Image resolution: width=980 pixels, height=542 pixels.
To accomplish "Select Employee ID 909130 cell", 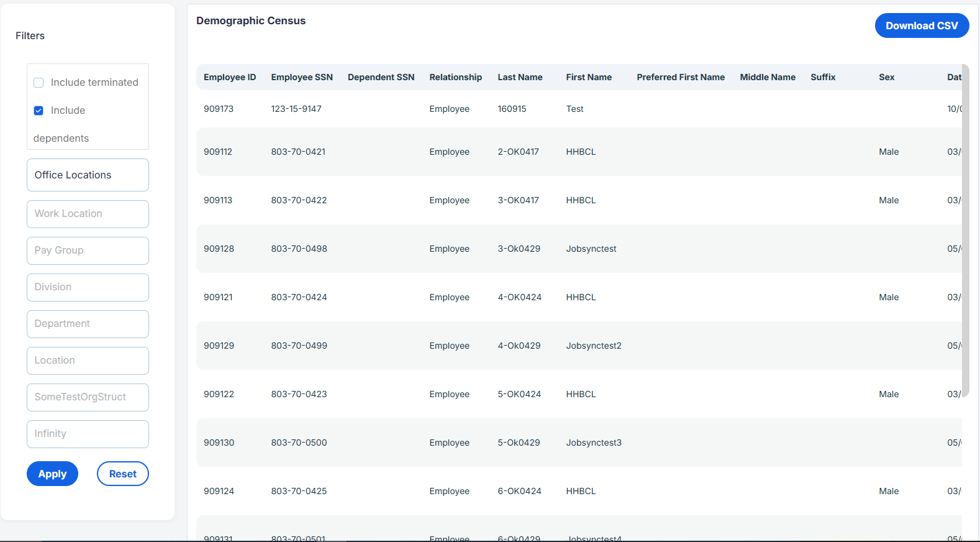I will tap(219, 443).
